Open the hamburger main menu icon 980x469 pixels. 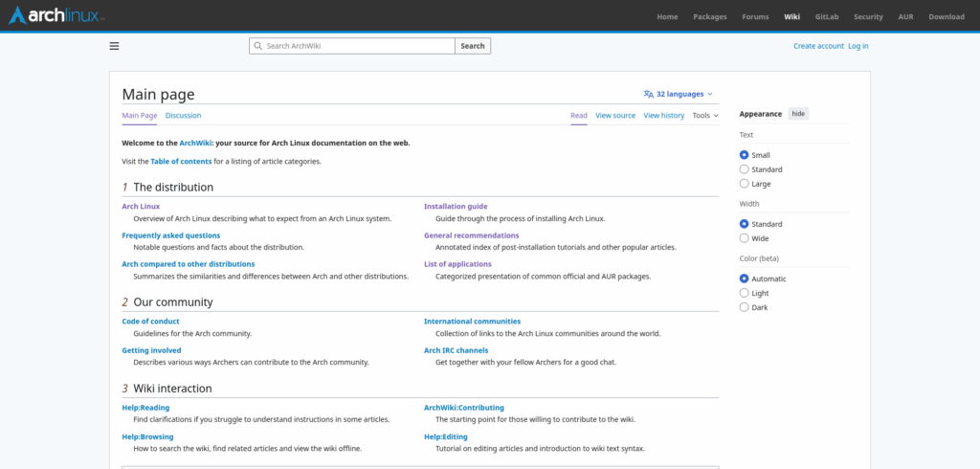click(x=115, y=46)
